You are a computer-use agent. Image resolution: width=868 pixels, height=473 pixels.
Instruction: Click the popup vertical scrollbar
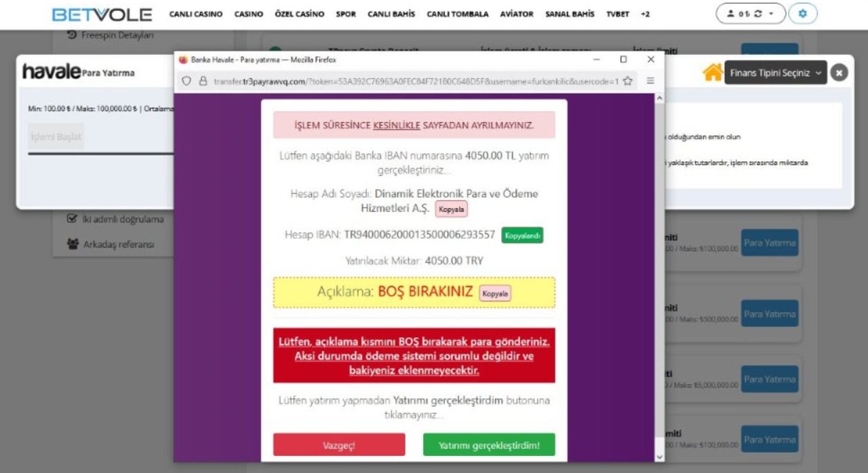pyautogui.click(x=660, y=278)
